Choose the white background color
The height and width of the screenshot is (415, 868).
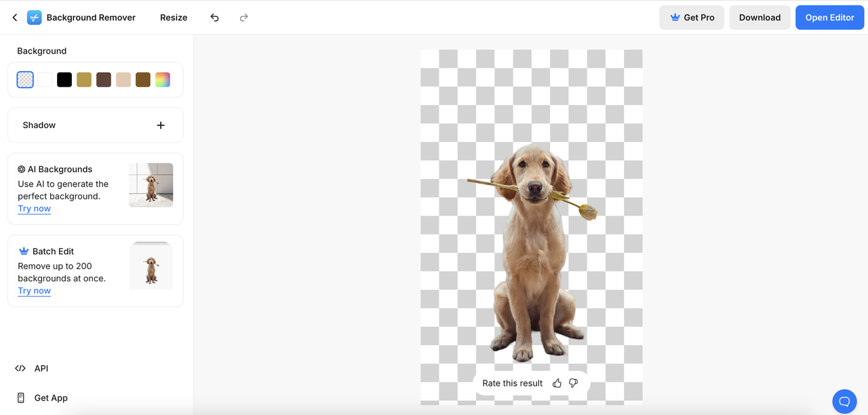(x=45, y=80)
